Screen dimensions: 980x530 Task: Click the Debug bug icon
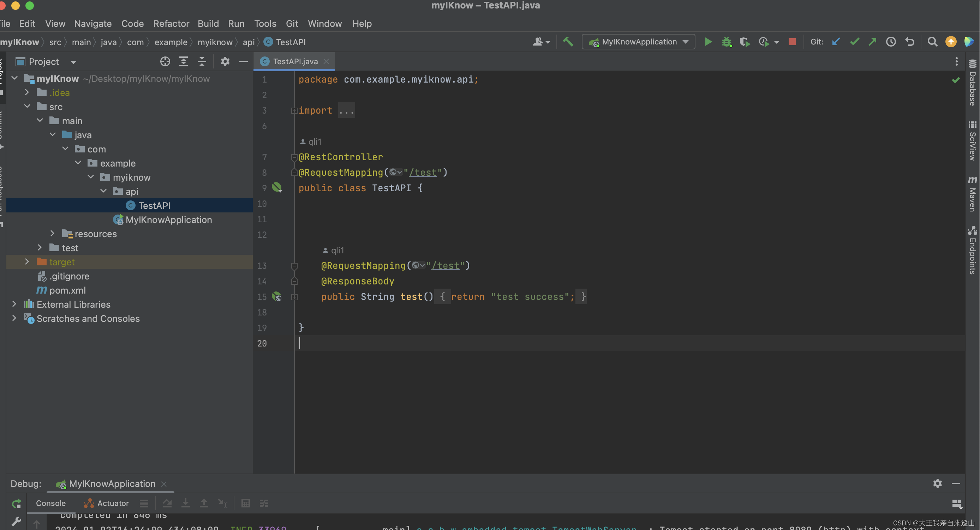click(726, 42)
